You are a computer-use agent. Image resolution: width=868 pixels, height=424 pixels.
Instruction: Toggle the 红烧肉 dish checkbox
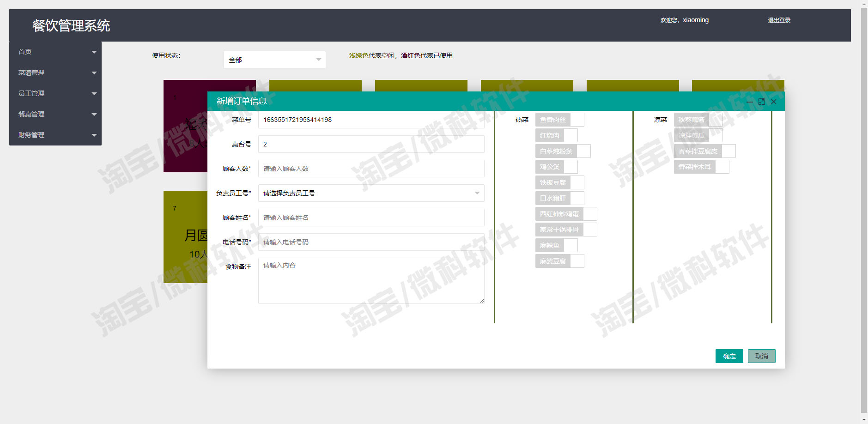tap(556, 135)
